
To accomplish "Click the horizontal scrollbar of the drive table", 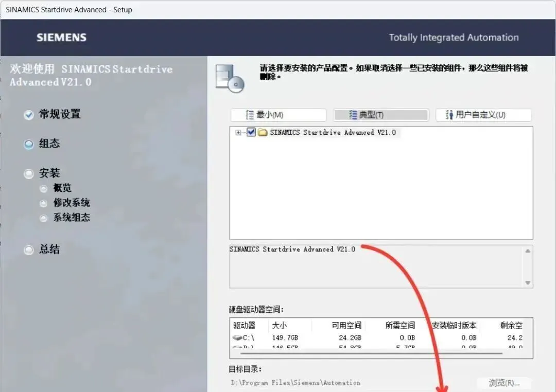I will click(x=371, y=353).
